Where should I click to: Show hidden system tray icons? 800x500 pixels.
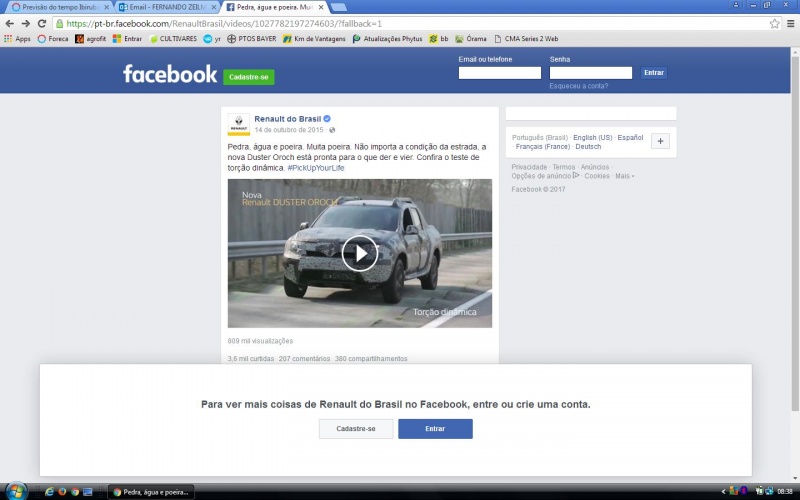tap(723, 492)
